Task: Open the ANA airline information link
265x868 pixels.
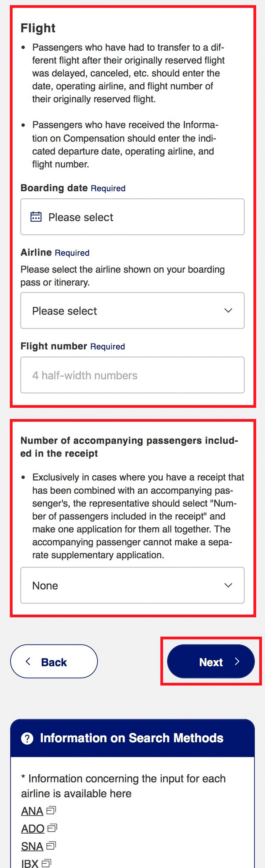Action: [x=32, y=811]
